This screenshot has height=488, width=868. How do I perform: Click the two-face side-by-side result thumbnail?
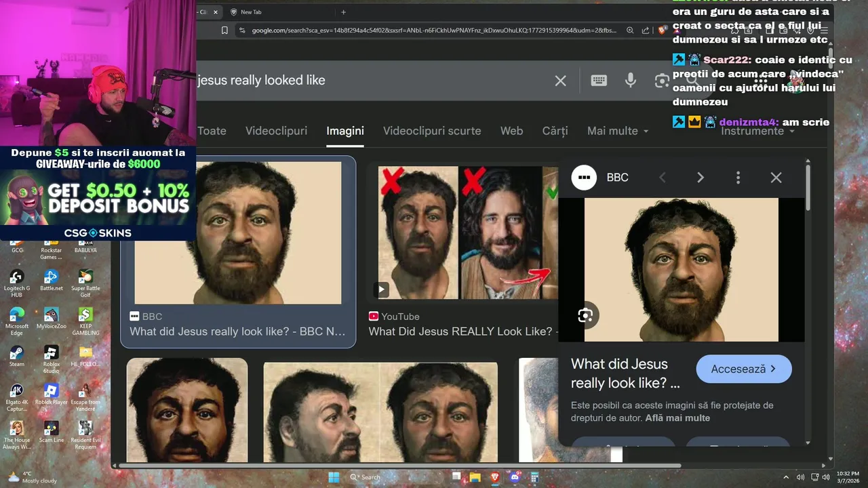pos(380,411)
